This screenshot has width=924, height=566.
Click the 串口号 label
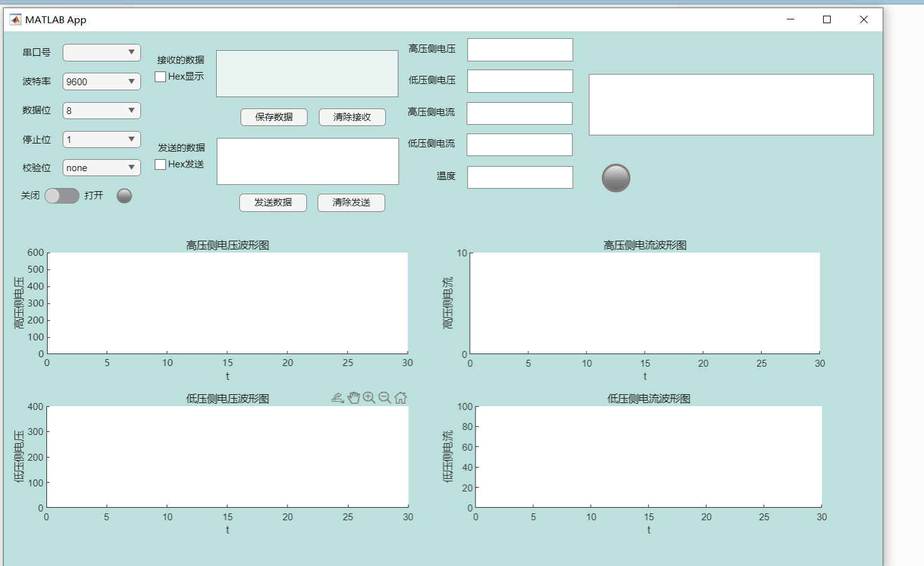click(36, 53)
